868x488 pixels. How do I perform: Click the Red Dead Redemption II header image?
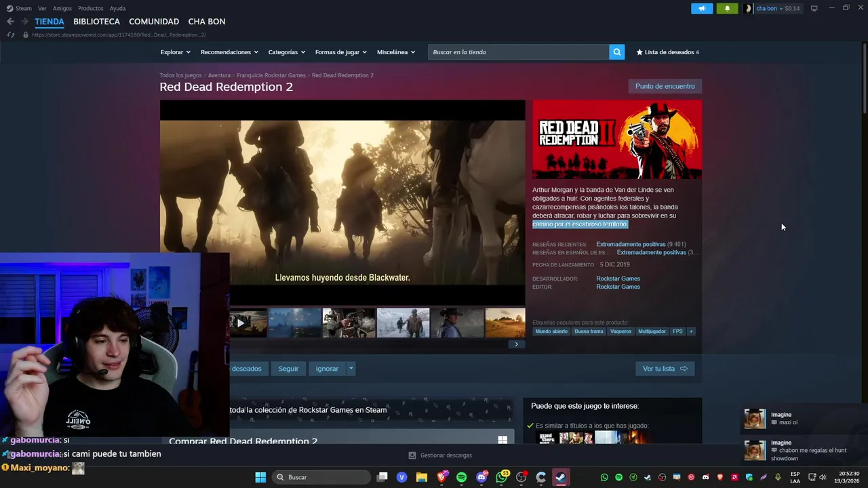point(617,140)
